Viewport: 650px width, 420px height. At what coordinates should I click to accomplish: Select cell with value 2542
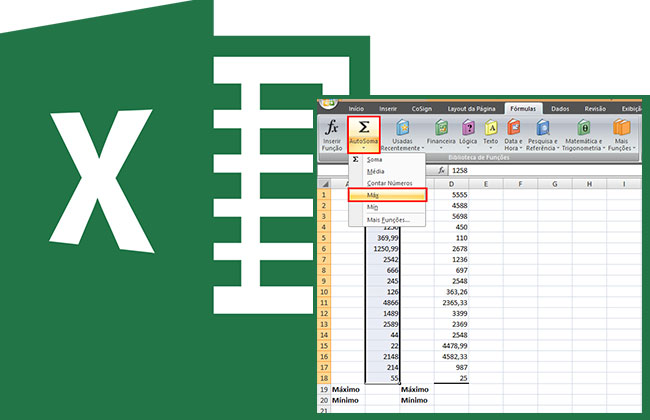[383, 260]
